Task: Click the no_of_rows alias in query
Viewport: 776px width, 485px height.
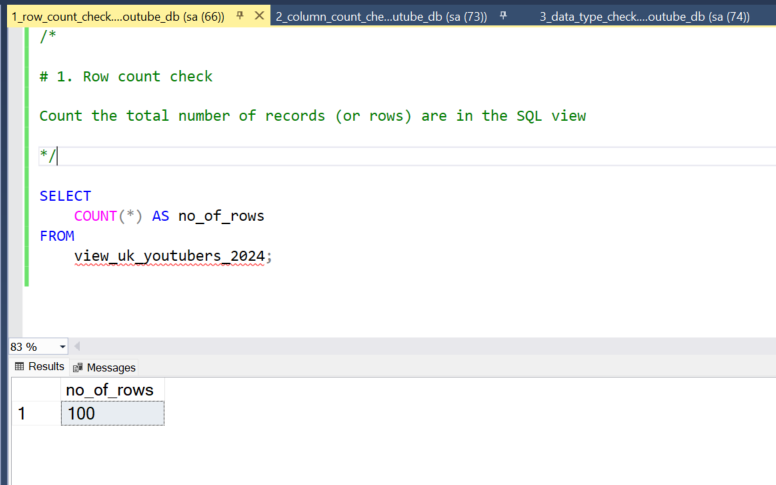Action: tap(220, 216)
